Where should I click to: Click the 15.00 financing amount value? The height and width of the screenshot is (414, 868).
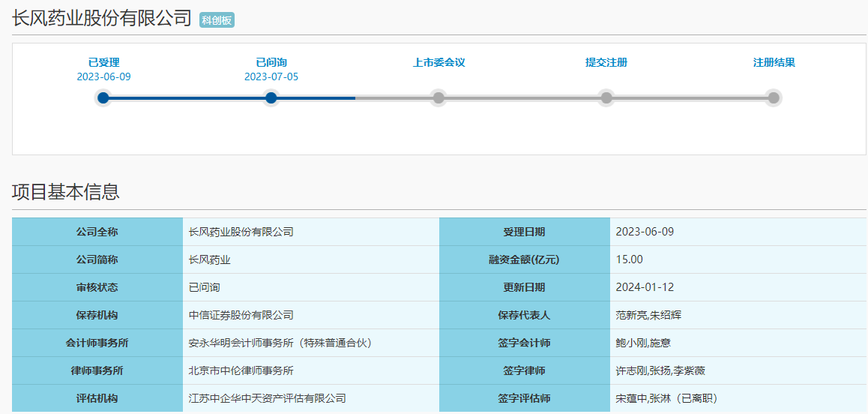[x=629, y=259]
